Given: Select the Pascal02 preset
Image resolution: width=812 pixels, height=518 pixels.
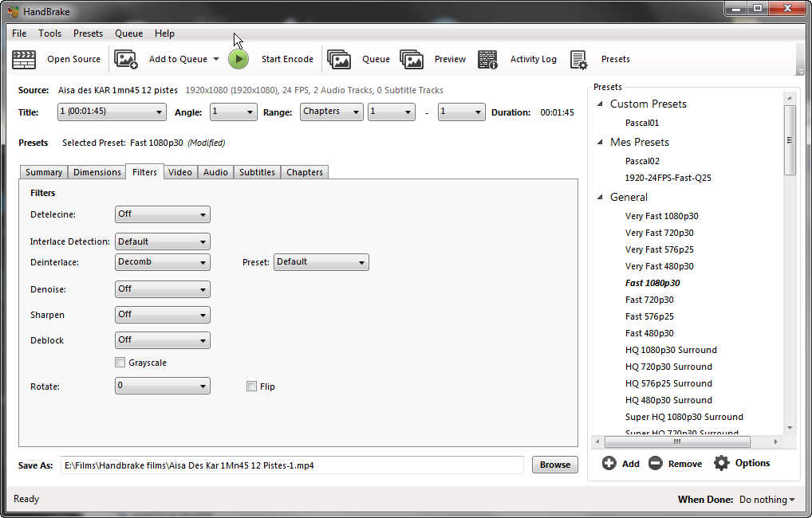Looking at the screenshot, I should coord(642,161).
